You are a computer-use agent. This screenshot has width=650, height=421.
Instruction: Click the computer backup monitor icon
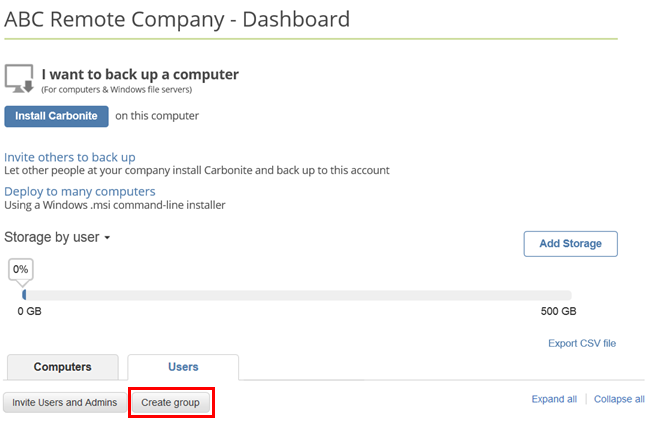19,78
